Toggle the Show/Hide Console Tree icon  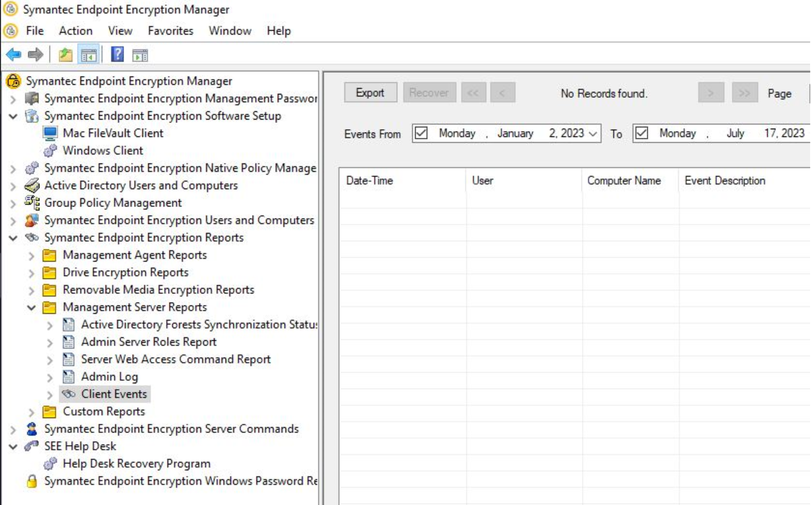(x=89, y=55)
